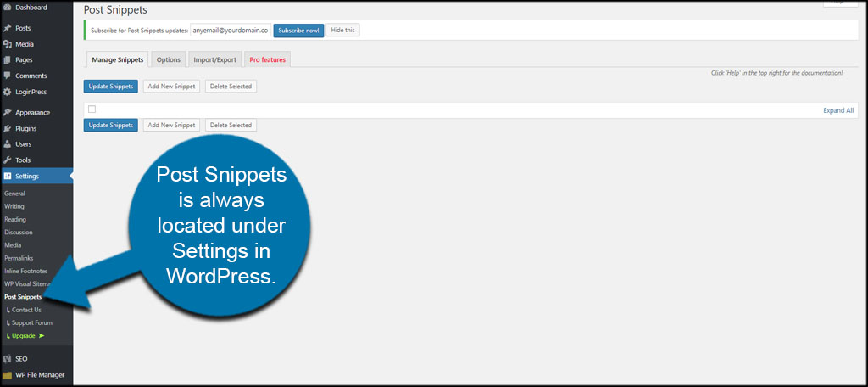Click the Subscribe now! button
The width and height of the screenshot is (868, 387).
pyautogui.click(x=298, y=30)
